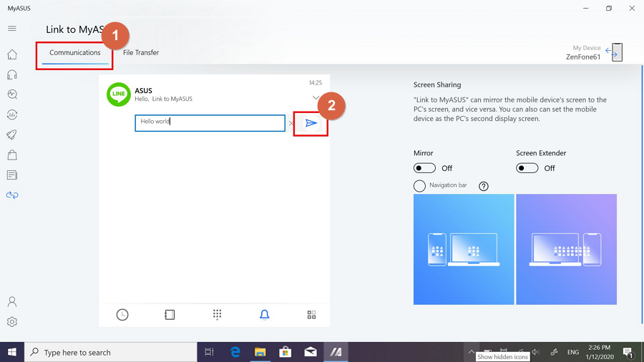The image size is (644, 362).
Task: Click the 14:25 message timestamp
Action: [316, 83]
